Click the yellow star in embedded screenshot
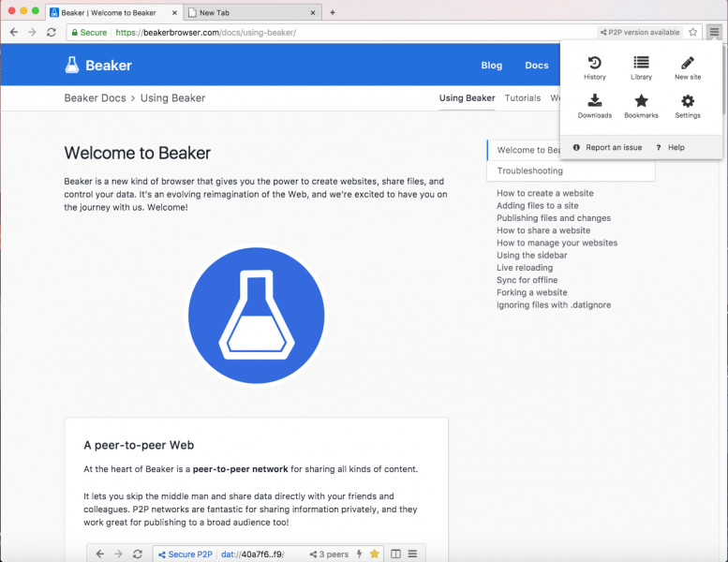Image resolution: width=728 pixels, height=562 pixels. click(x=374, y=554)
